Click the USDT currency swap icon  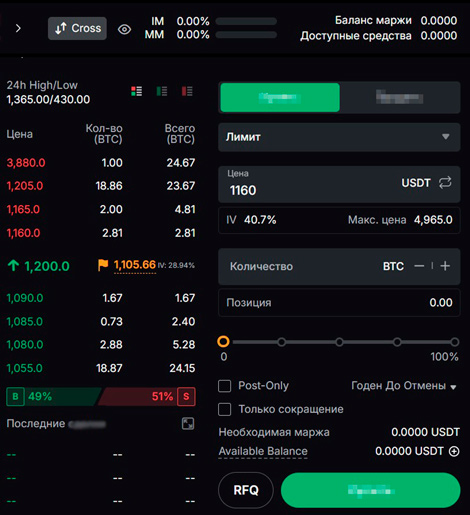445,183
